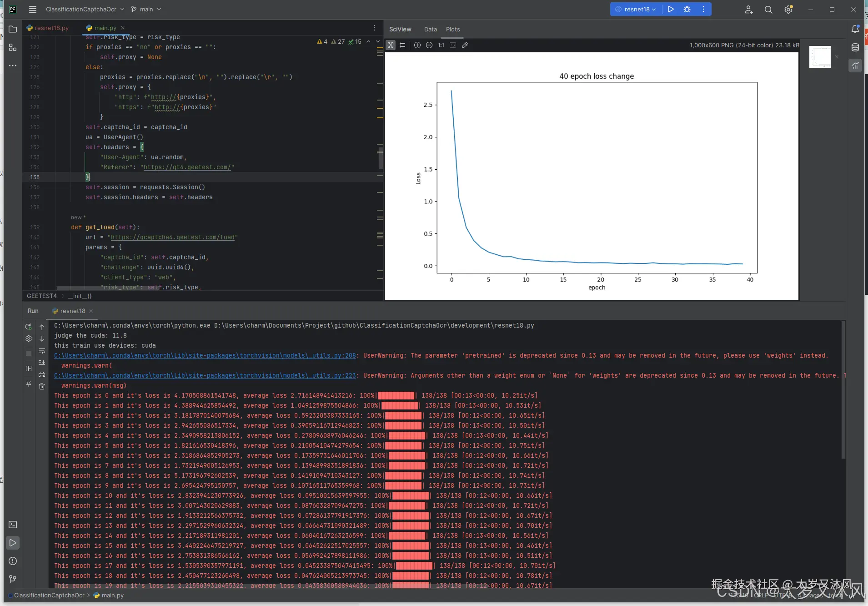Open the Terminal tool window

(x=13, y=525)
